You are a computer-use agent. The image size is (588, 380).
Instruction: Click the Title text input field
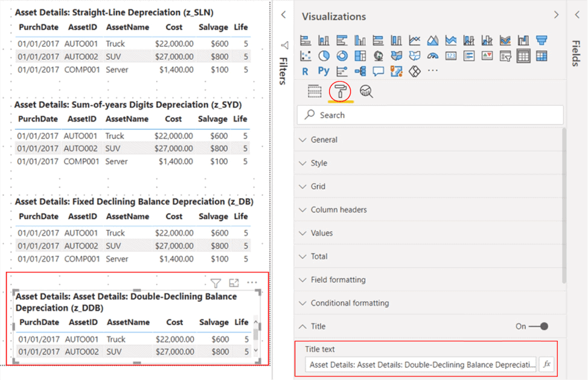pos(420,365)
